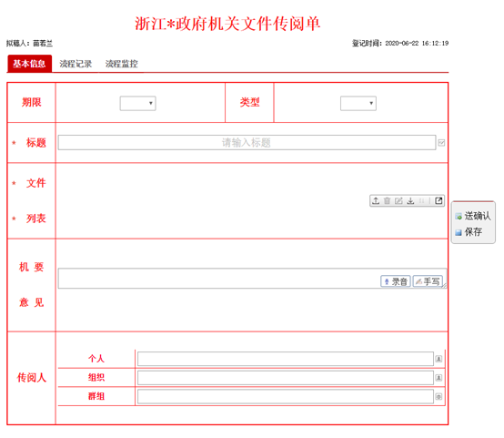Click the edit file pencil icon
504x438 pixels.
(398, 201)
